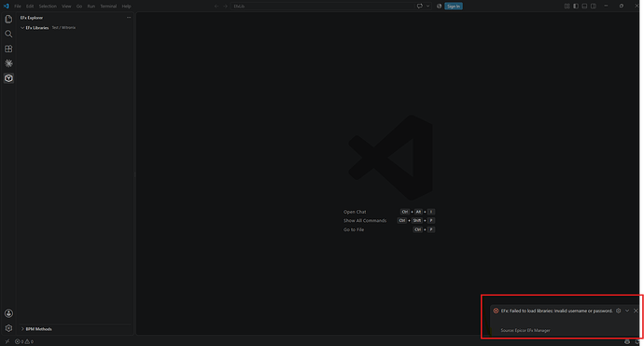644x346 pixels.
Task: Go forward using the navigation arrow
Action: click(x=225, y=7)
